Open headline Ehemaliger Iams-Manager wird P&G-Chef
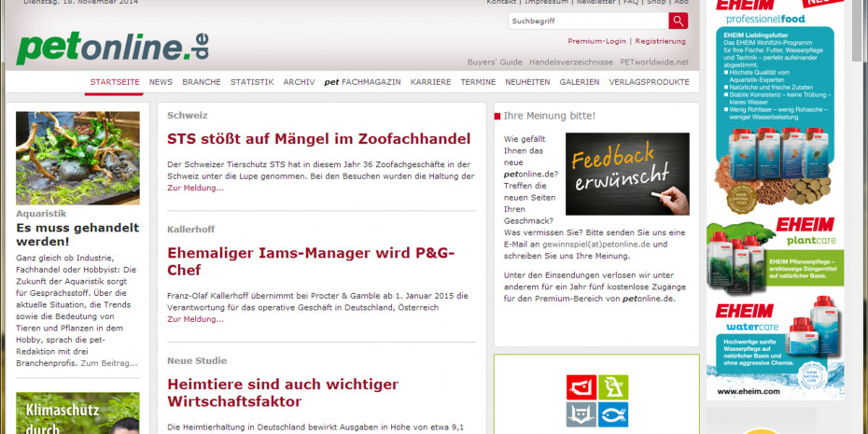This screenshot has width=868, height=434. coord(311,261)
